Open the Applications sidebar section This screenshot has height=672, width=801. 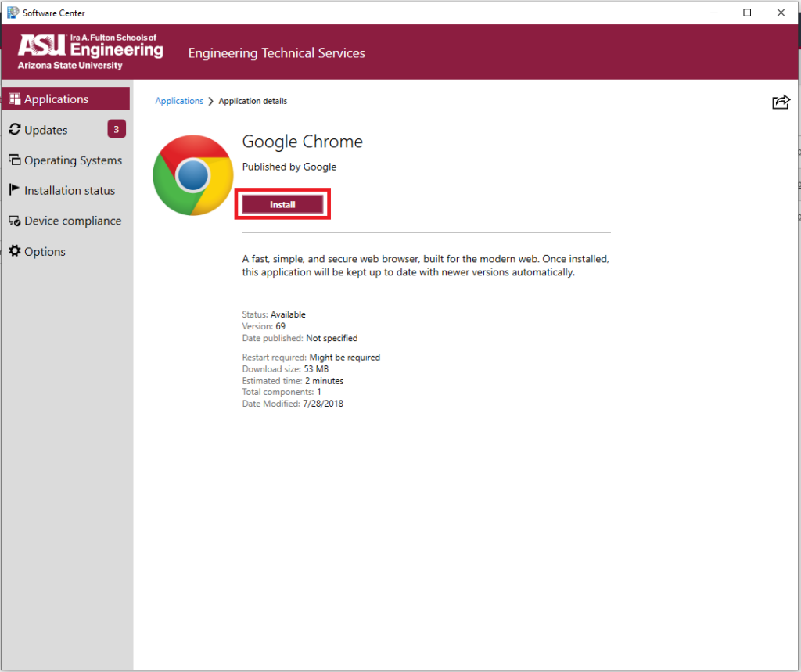(66, 99)
